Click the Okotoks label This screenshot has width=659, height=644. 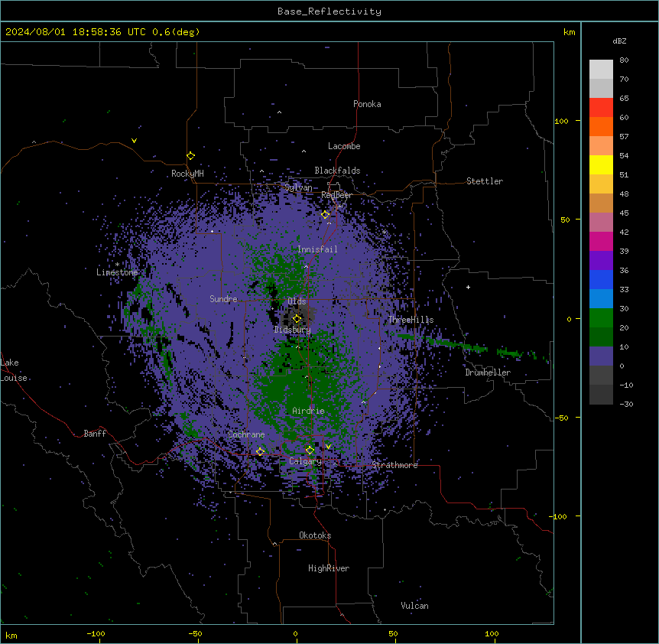pyautogui.click(x=315, y=535)
